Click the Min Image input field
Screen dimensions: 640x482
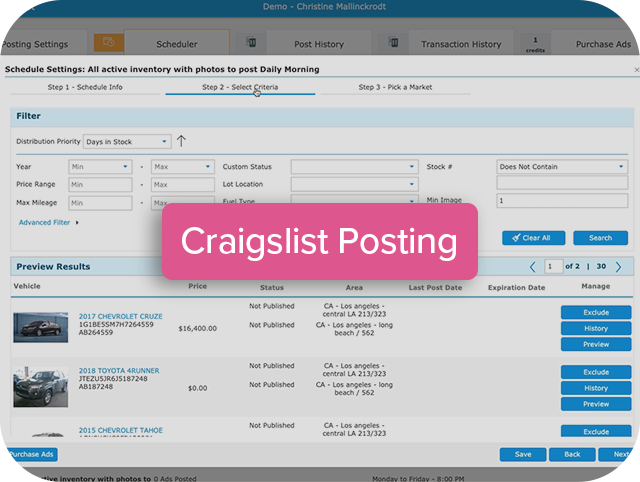point(561,201)
